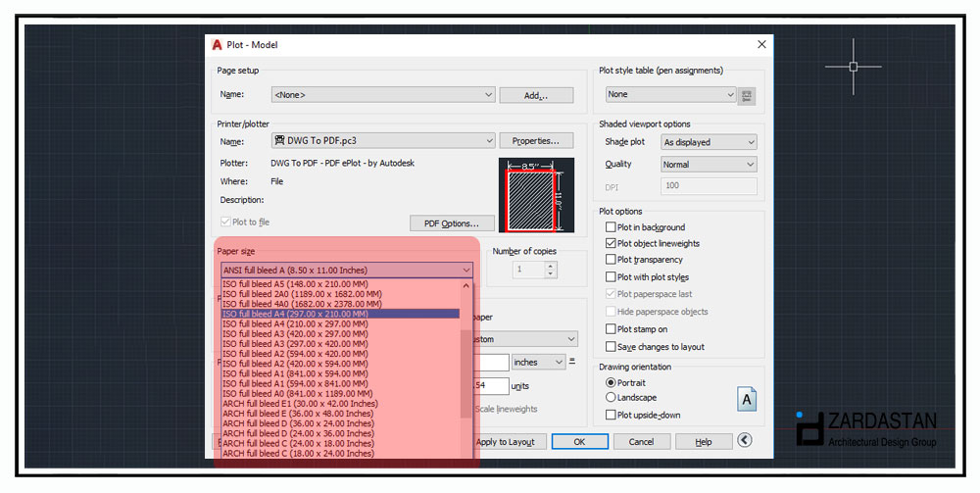Click the portrait page orientation icon
The width and height of the screenshot is (980, 493).
(747, 397)
